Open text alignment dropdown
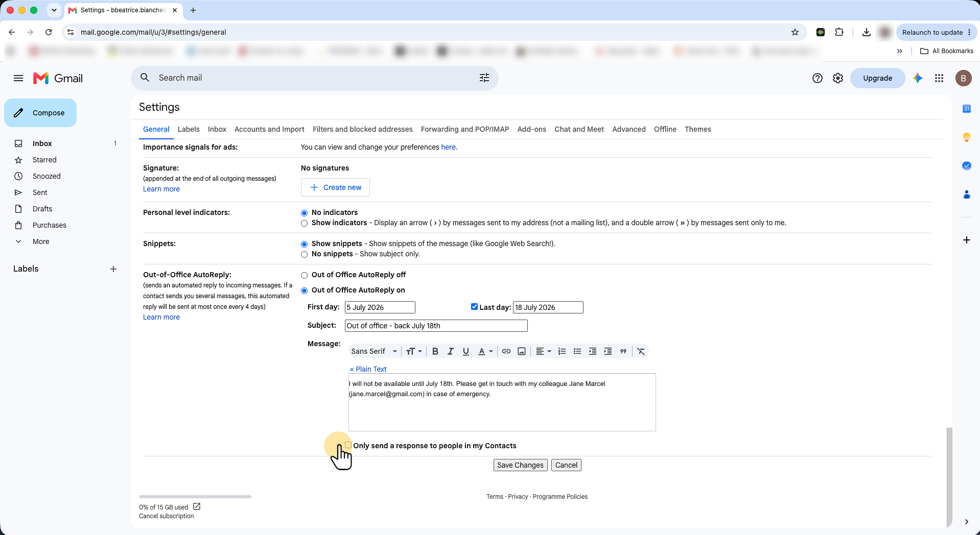Screen dimensions: 980x535 (x=543, y=351)
